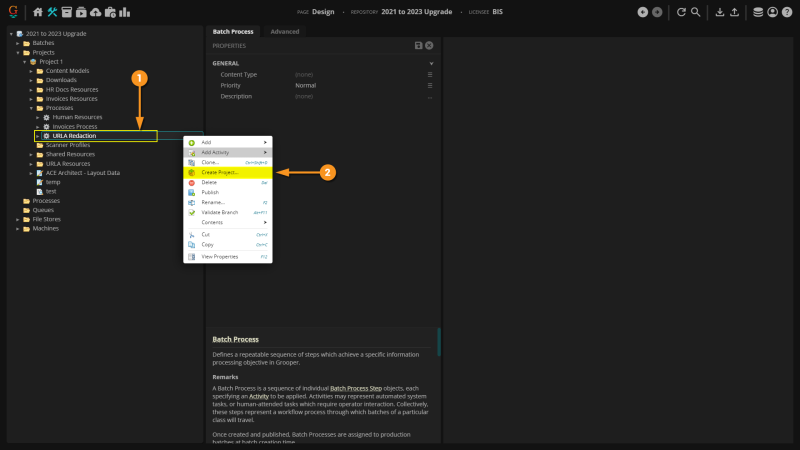Expand the Batches folder arrow
The width and height of the screenshot is (800, 450).
click(18, 43)
